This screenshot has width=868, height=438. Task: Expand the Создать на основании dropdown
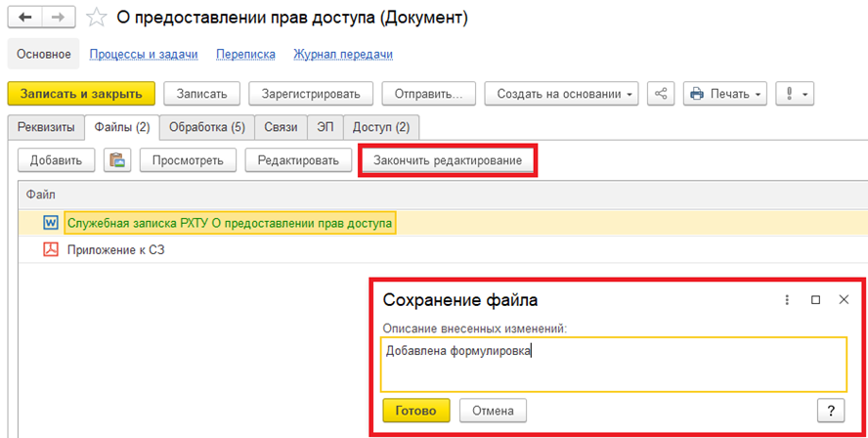[x=561, y=94]
